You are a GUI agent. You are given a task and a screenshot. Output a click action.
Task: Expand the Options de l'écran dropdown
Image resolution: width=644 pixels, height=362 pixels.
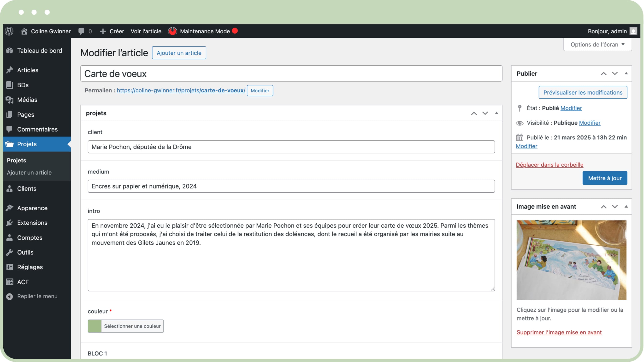tap(598, 44)
